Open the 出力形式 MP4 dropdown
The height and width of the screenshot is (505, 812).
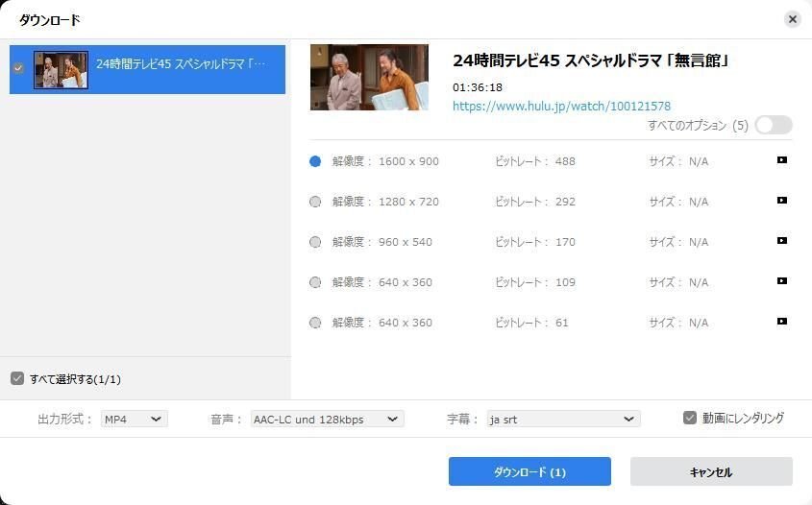pyautogui.click(x=134, y=420)
